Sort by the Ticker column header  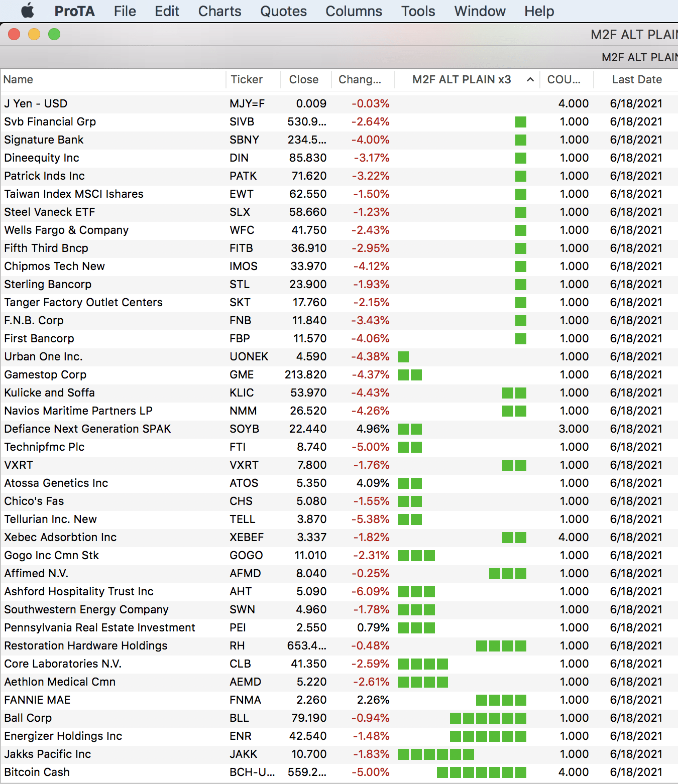(253, 79)
